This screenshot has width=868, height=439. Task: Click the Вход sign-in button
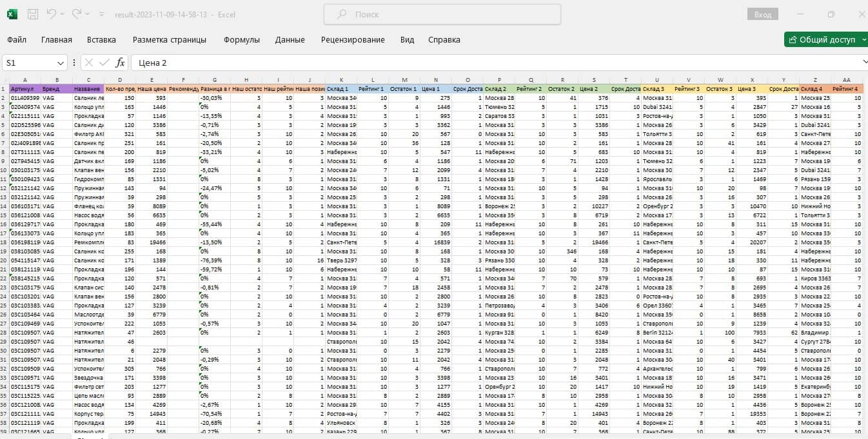(x=763, y=14)
